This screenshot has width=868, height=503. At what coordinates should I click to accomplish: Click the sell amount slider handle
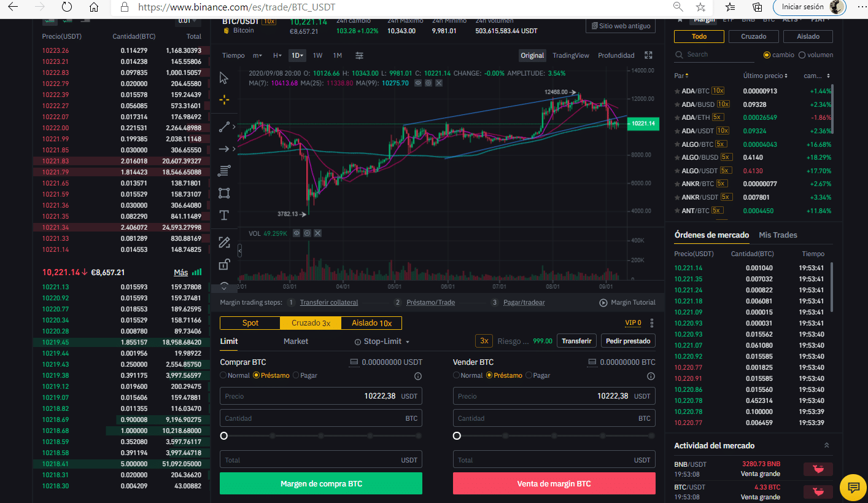tap(457, 435)
